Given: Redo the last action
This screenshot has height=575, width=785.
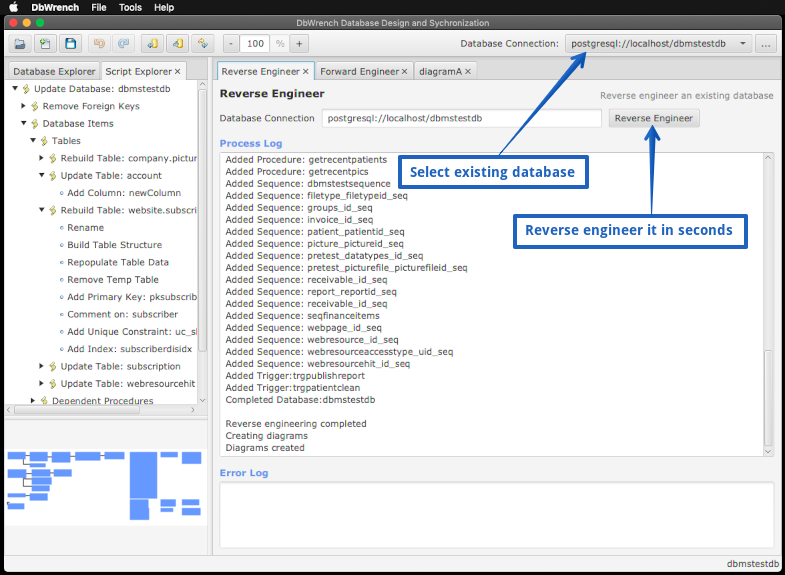Looking at the screenshot, I should click(124, 44).
